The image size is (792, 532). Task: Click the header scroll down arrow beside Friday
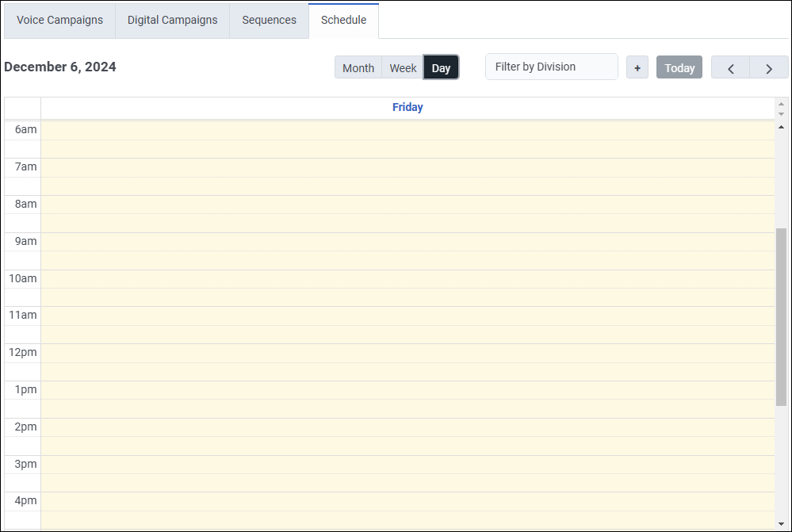pos(781,114)
